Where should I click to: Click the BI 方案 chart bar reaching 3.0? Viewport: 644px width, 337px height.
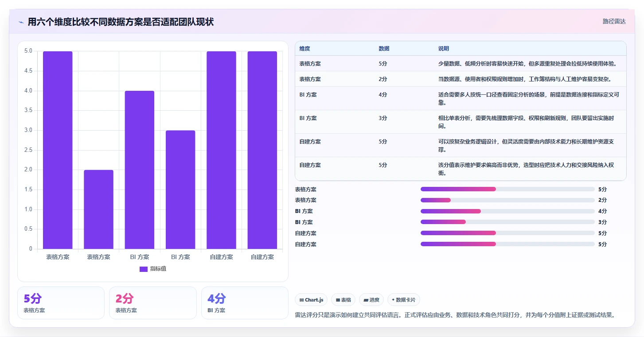coord(180,190)
